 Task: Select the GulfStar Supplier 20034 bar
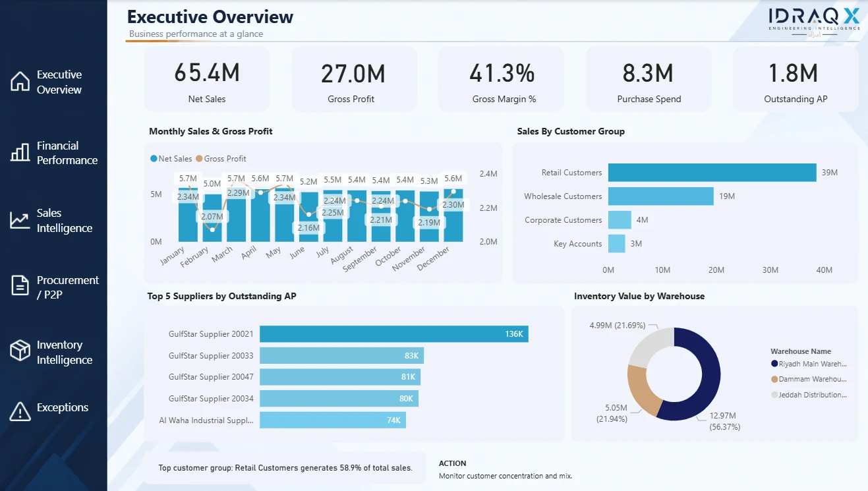[x=339, y=399]
